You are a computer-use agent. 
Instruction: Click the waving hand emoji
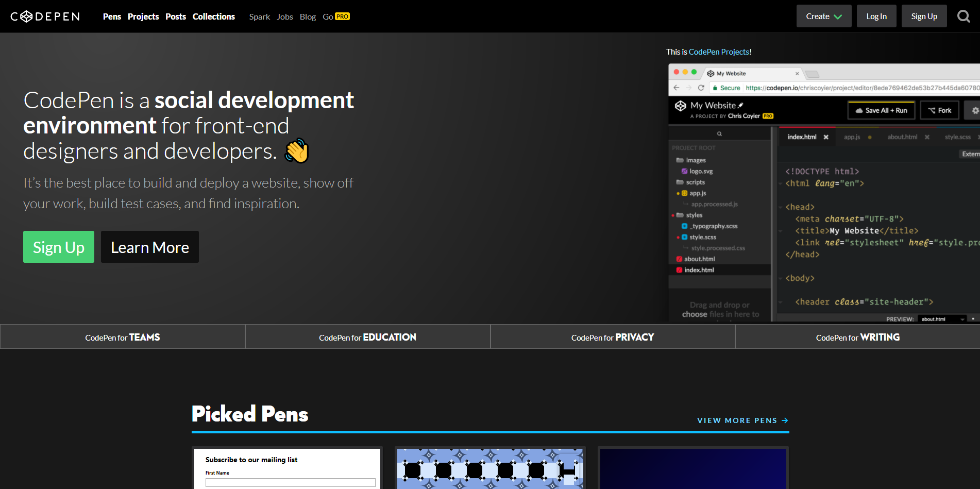coord(297,150)
